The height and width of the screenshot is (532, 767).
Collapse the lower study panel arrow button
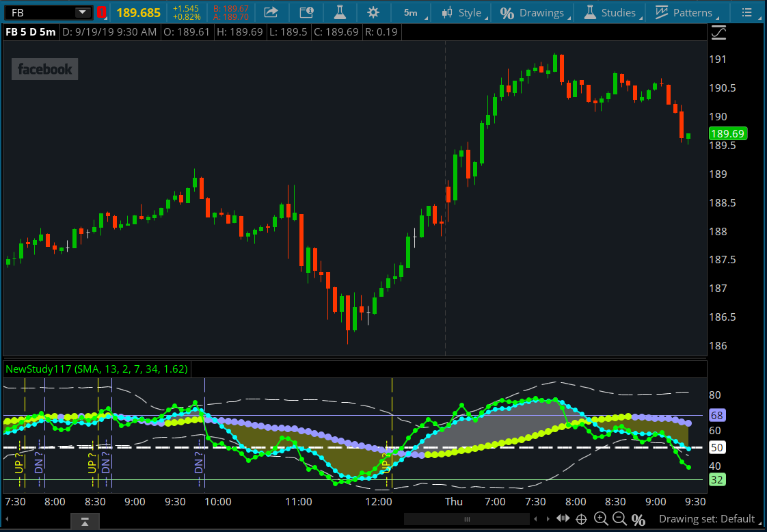point(85,523)
